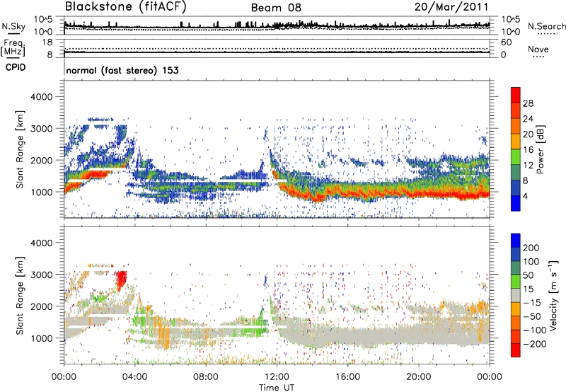Image resolution: width=566 pixels, height=392 pixels.
Task: Click the blue bottom of power colorbar
Action: tap(516, 203)
